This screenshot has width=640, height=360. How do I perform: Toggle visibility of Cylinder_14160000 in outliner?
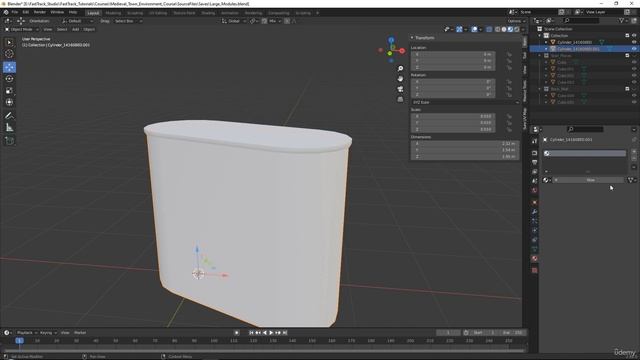(634, 42)
